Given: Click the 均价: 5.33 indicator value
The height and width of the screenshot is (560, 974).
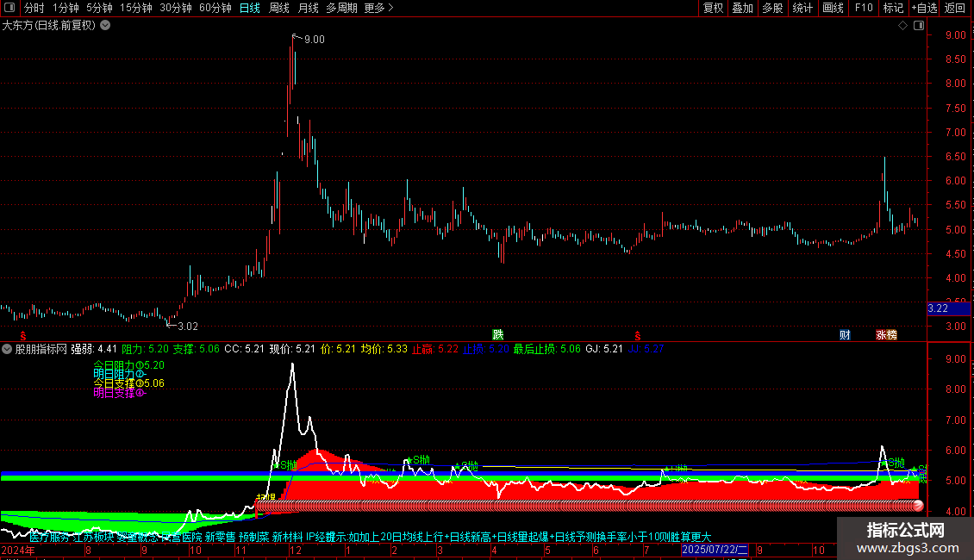Looking at the screenshot, I should click(384, 350).
